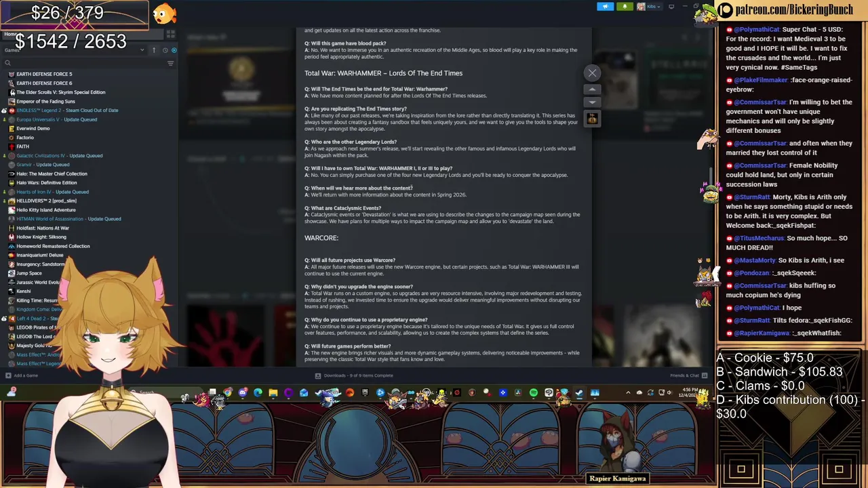Click the Everwind Demo game icon
868x488 pixels.
coord(12,128)
